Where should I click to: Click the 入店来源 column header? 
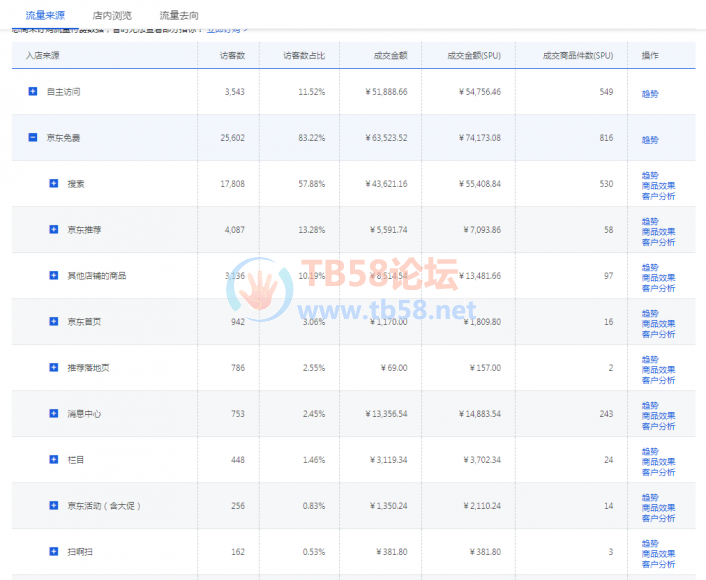[42, 55]
